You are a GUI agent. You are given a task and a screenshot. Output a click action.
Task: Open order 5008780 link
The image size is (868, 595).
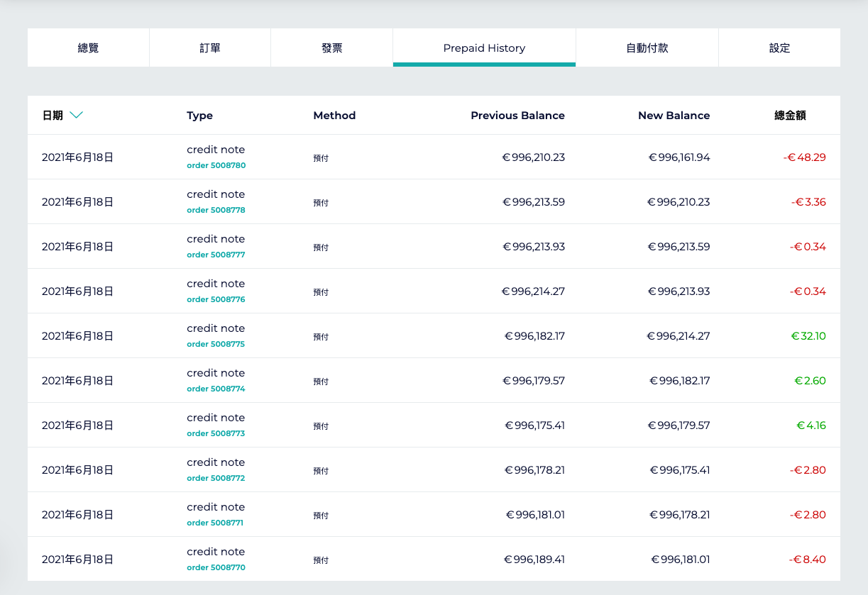click(x=216, y=165)
